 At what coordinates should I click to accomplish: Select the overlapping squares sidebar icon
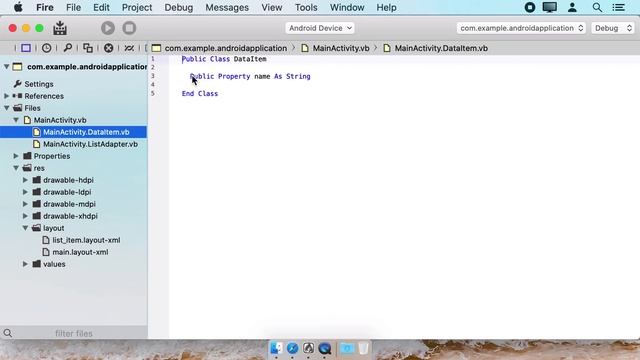point(88,48)
